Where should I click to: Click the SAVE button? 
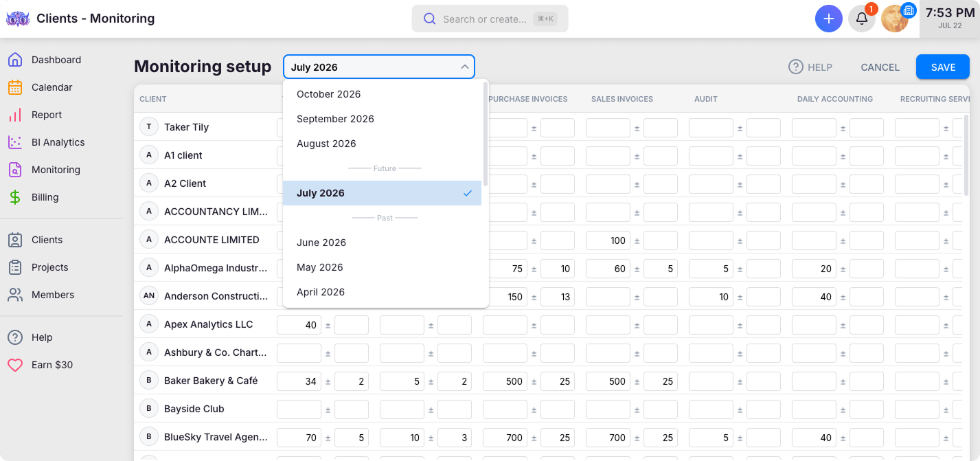943,67
